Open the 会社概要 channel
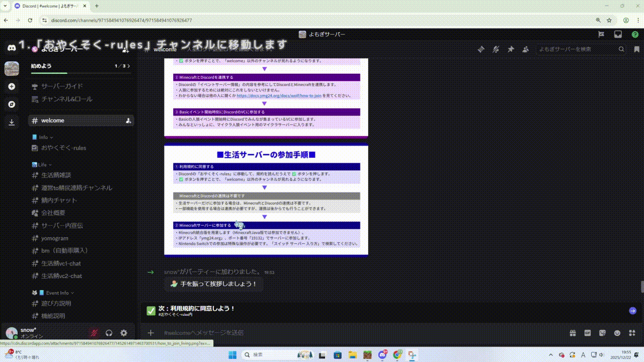This screenshot has height=362, width=644. tap(82, 213)
